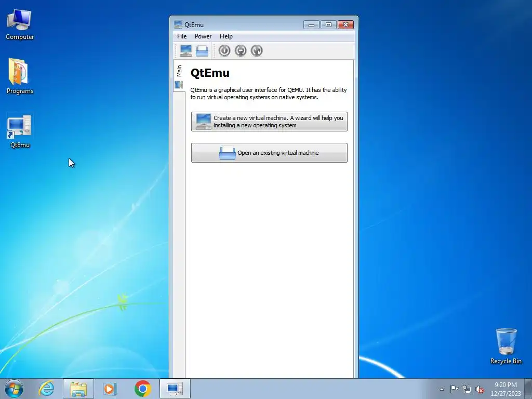This screenshot has height=399, width=532.
Task: Select the Programs folder desktop icon
Action: [20, 77]
